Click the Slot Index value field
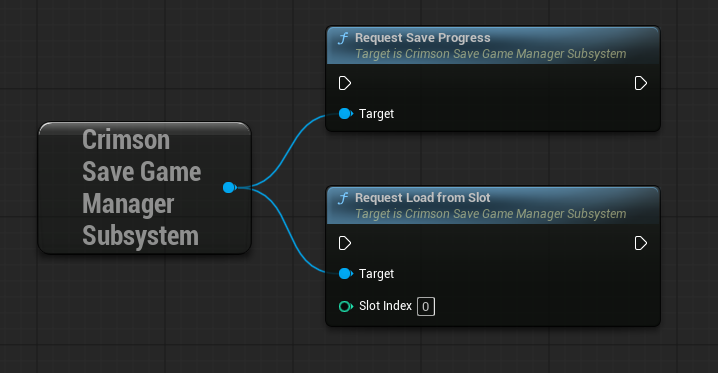The width and height of the screenshot is (718, 373). (426, 306)
